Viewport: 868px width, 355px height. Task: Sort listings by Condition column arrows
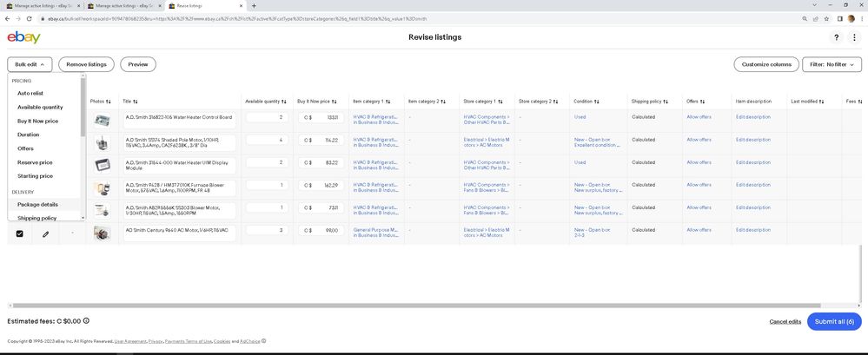pyautogui.click(x=596, y=102)
